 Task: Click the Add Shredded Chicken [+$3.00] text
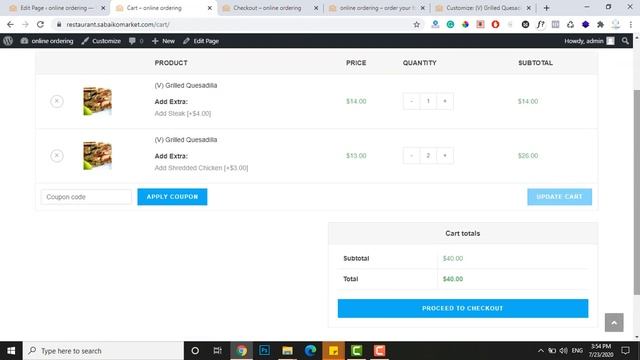(x=201, y=168)
